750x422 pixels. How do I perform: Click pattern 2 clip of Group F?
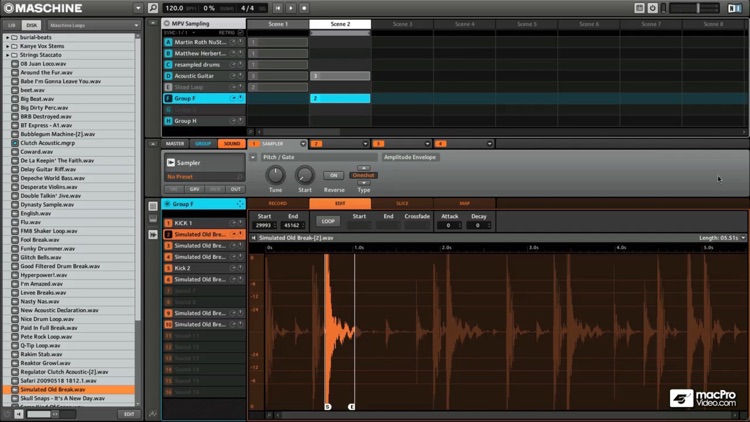pos(340,99)
